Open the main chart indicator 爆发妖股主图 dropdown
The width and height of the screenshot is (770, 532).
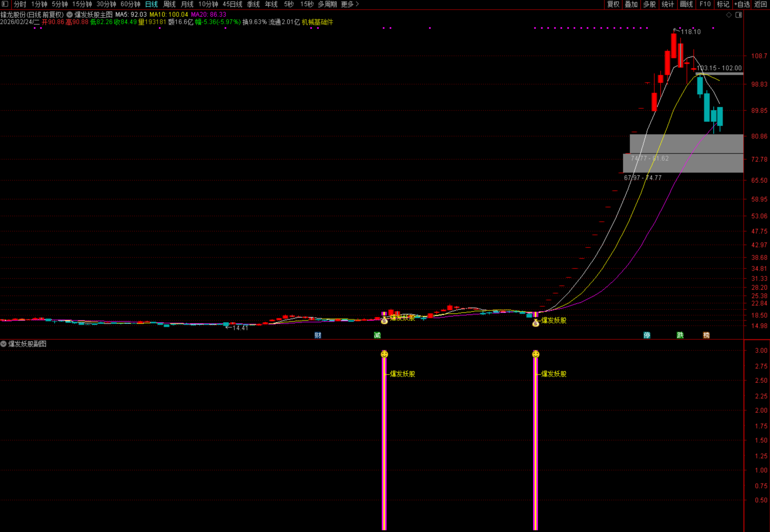70,15
